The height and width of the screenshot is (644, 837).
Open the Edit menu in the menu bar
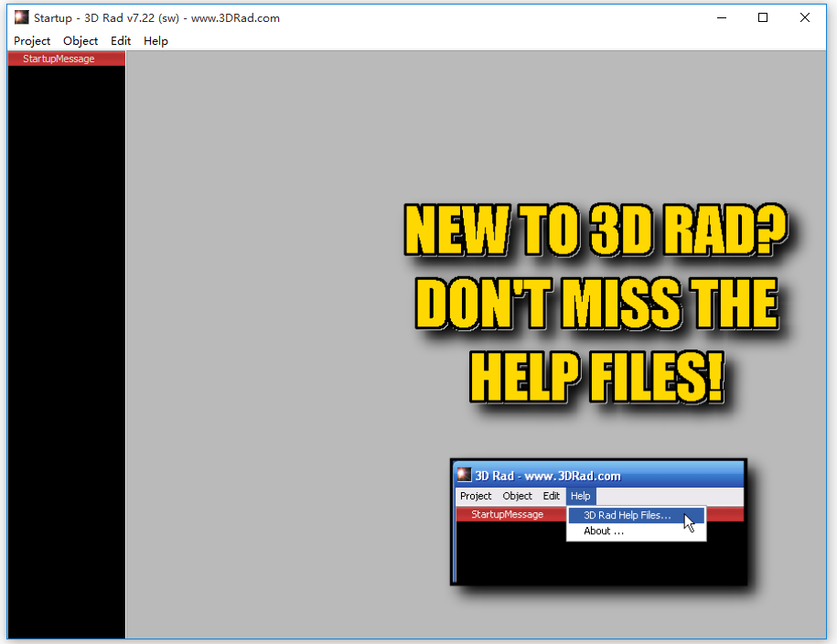pos(121,41)
